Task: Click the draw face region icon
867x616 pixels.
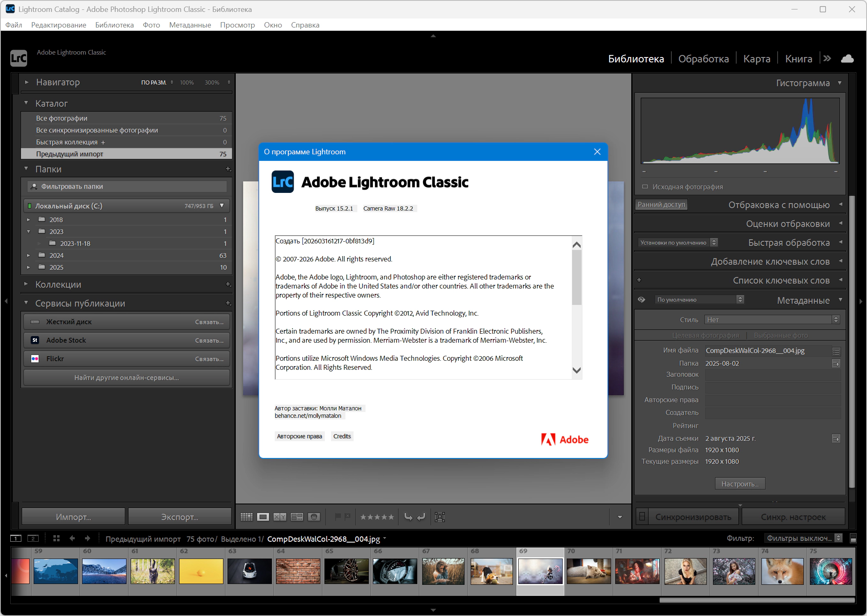Action: (440, 517)
